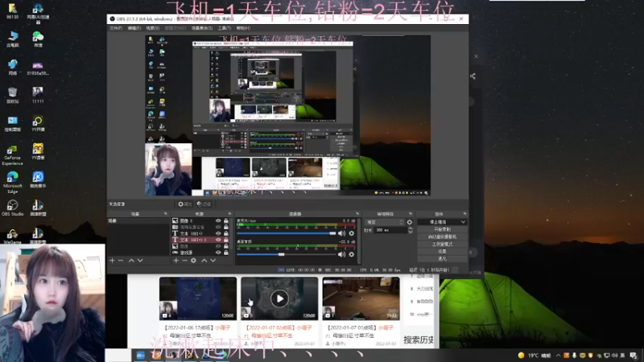Move the selected source up
The image size is (644, 362).
click(x=204, y=261)
